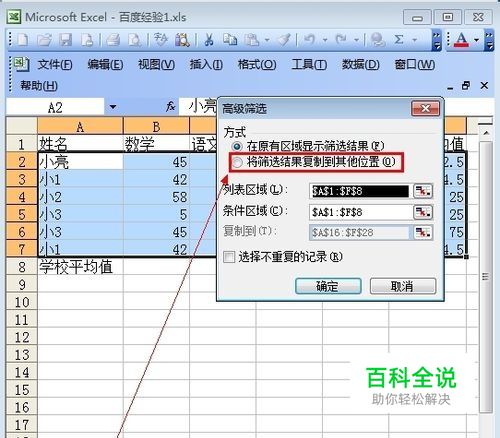
Task: Open the 视图(V) menu
Action: pos(156,64)
